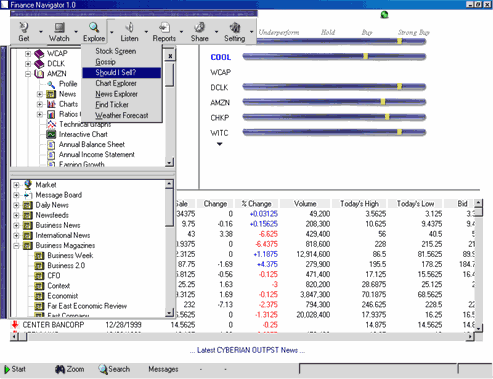Click the red down arrow beside CENTER BANCORP

tap(15, 325)
